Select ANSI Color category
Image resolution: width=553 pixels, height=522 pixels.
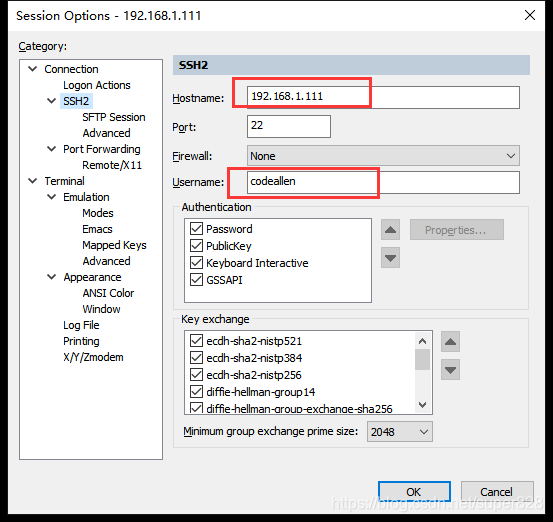tap(108, 293)
